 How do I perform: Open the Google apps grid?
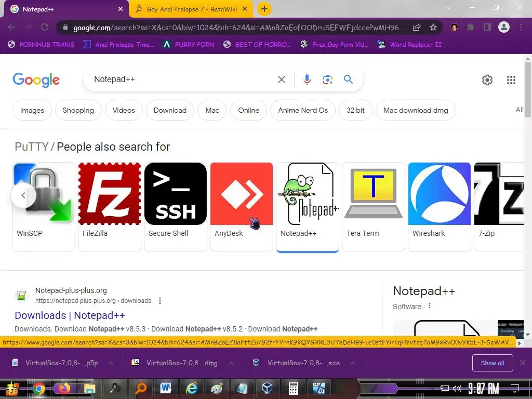(x=511, y=80)
